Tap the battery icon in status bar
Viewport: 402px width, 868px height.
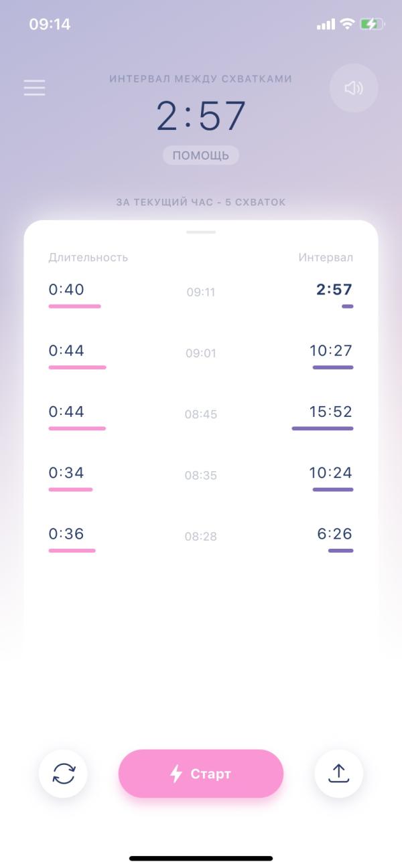tap(372, 24)
